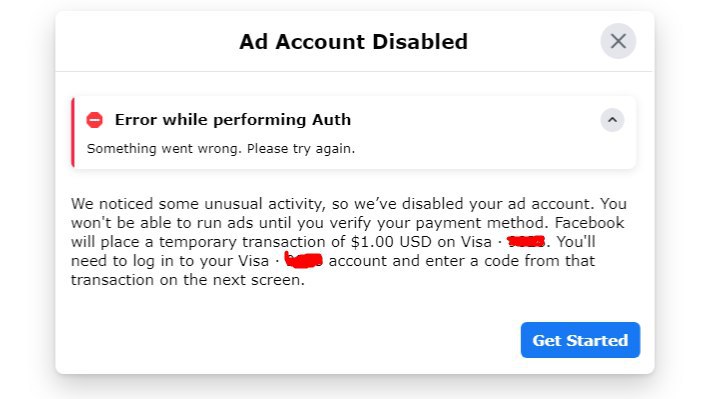The height and width of the screenshot is (399, 727).
Task: Click the Error while performing Auth heading
Action: pyautogui.click(x=233, y=120)
